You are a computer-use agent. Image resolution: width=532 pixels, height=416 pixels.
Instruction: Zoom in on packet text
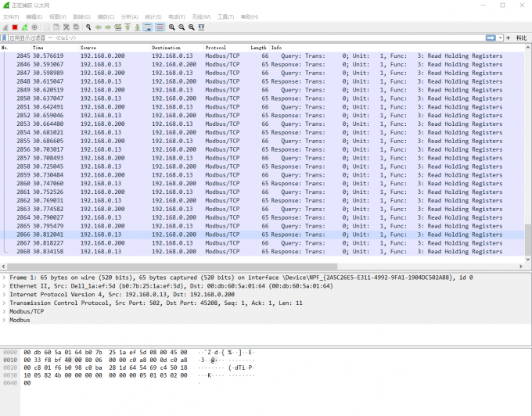coord(172,27)
